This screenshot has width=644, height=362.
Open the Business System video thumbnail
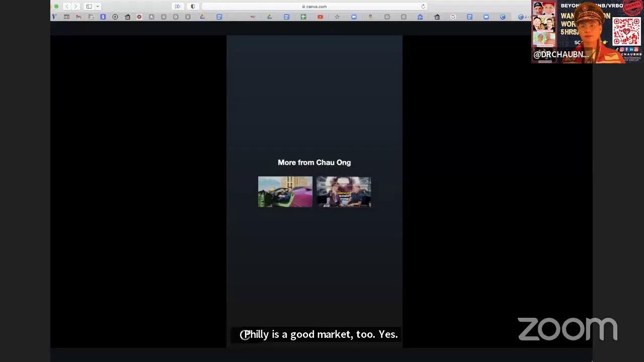click(x=344, y=192)
